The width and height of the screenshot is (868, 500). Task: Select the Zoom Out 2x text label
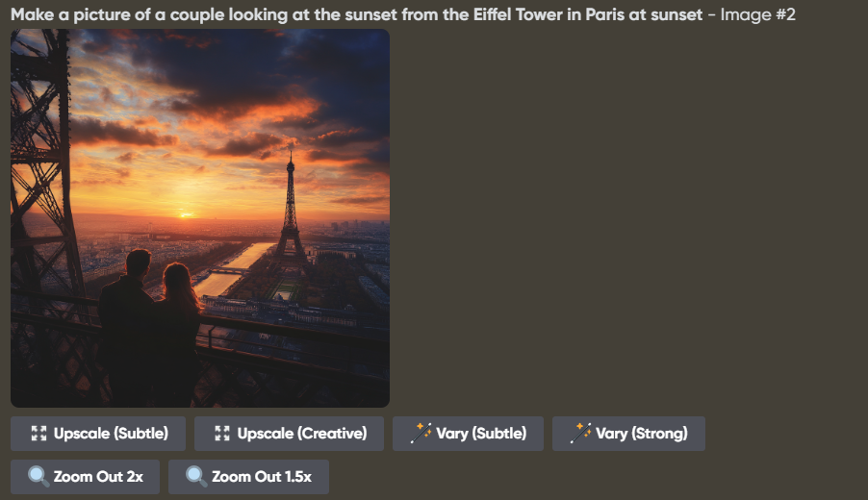point(98,476)
